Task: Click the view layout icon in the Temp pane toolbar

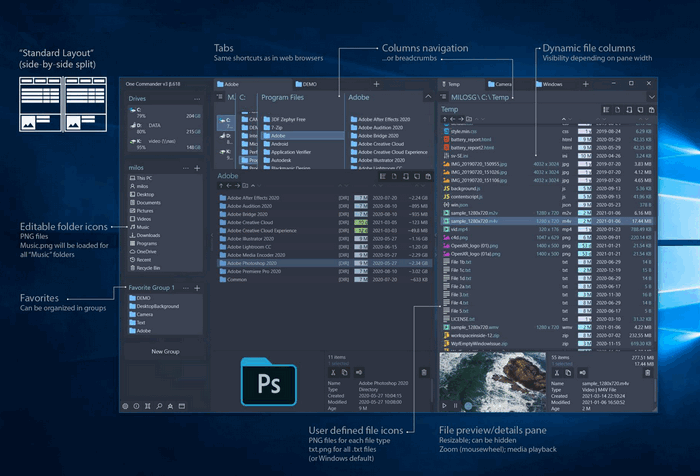Action: tap(606, 110)
